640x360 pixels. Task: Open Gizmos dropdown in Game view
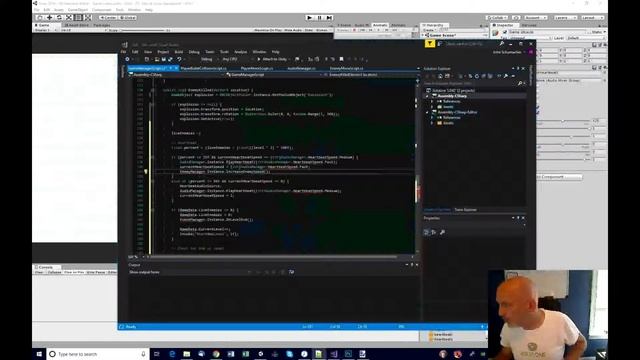tap(322, 30)
